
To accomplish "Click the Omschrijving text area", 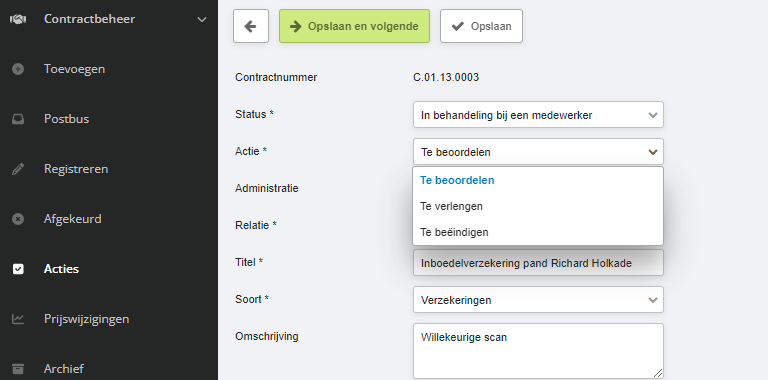I will [538, 351].
